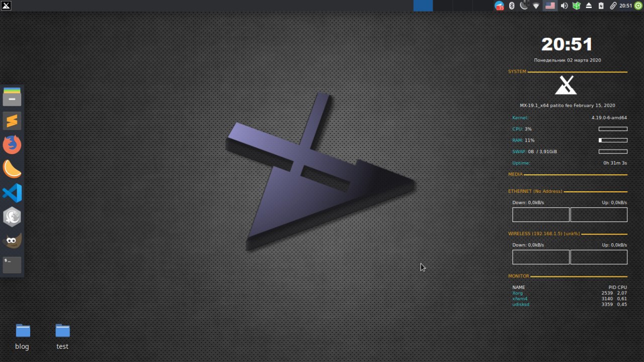The width and height of the screenshot is (644, 362).
Task: Click the MONITOR section heading
Action: (519, 276)
